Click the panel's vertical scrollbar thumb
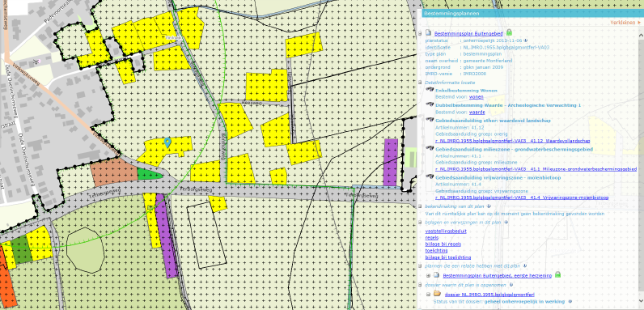Viewport: 644px width, 310px height. click(641, 164)
